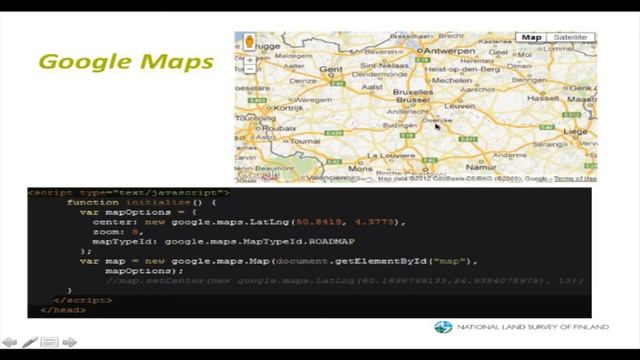Switch map to Satellite view

point(570,37)
